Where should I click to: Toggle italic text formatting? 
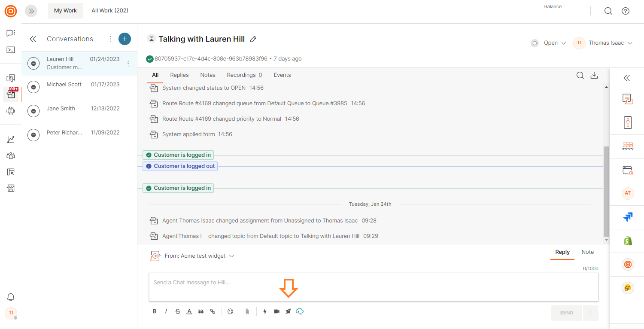(x=166, y=311)
